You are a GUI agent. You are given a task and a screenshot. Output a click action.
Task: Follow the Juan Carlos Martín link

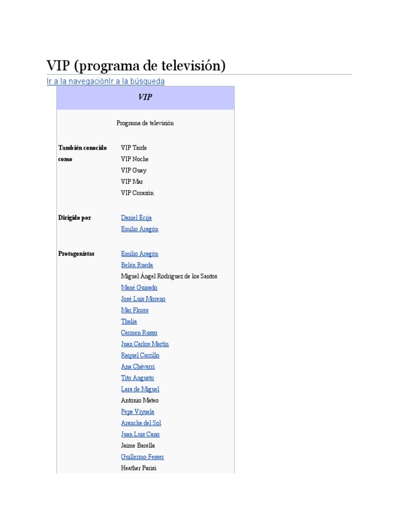pos(145,344)
